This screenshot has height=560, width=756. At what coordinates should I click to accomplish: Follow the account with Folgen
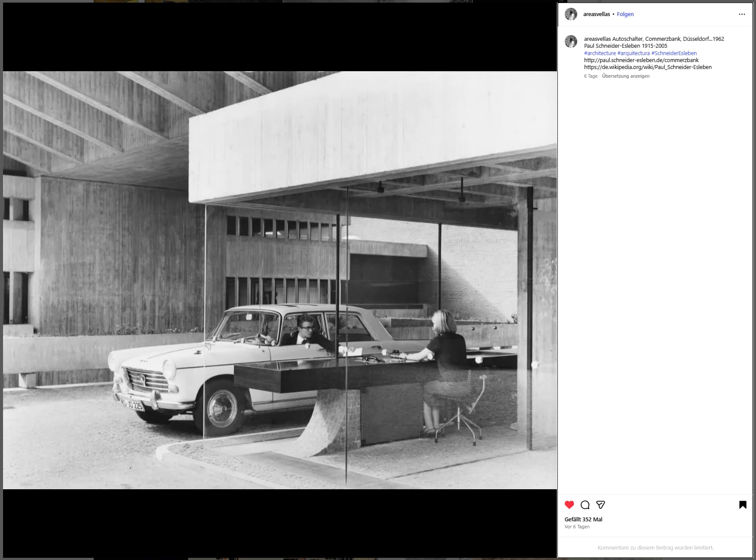click(625, 14)
